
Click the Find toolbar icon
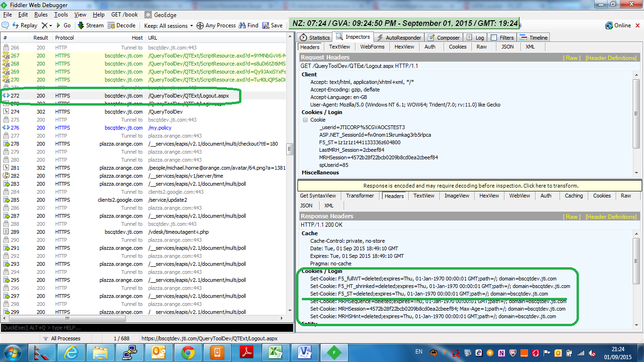[x=248, y=25]
